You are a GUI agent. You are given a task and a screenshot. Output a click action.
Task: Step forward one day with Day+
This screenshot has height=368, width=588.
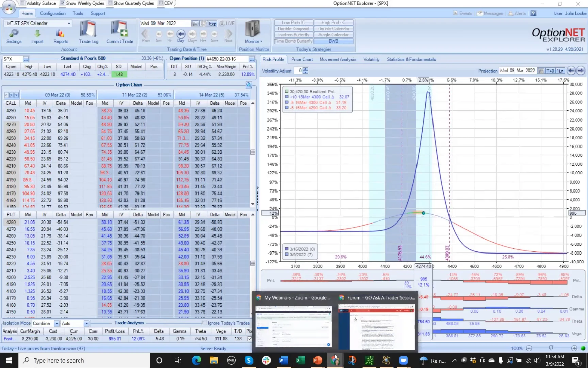(192, 35)
